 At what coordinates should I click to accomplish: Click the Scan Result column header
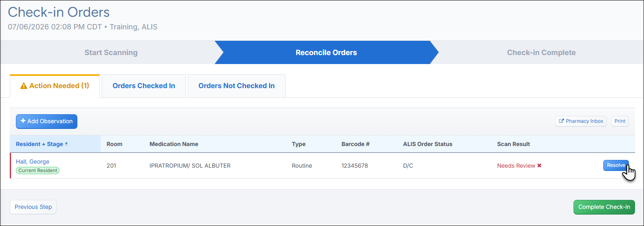point(513,144)
